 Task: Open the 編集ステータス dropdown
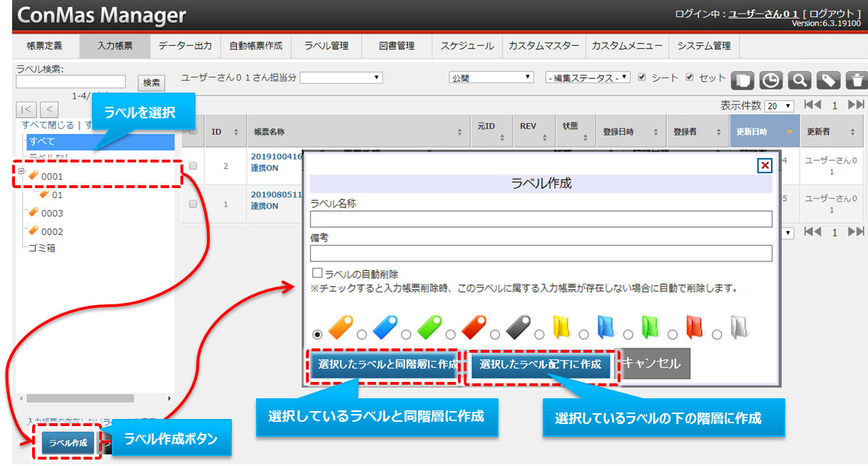[588, 78]
